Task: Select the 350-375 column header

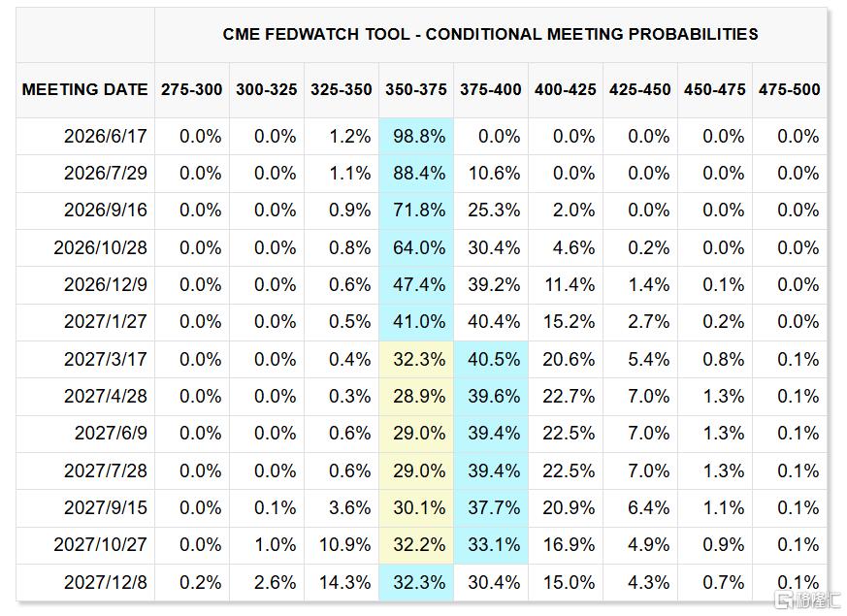Action: [416, 89]
